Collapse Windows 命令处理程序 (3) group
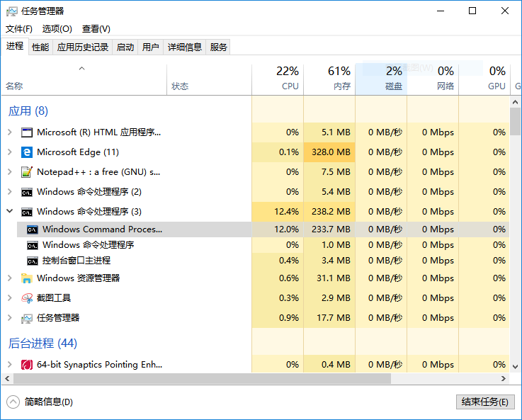Image resolution: width=522 pixels, height=420 pixels. tap(10, 211)
